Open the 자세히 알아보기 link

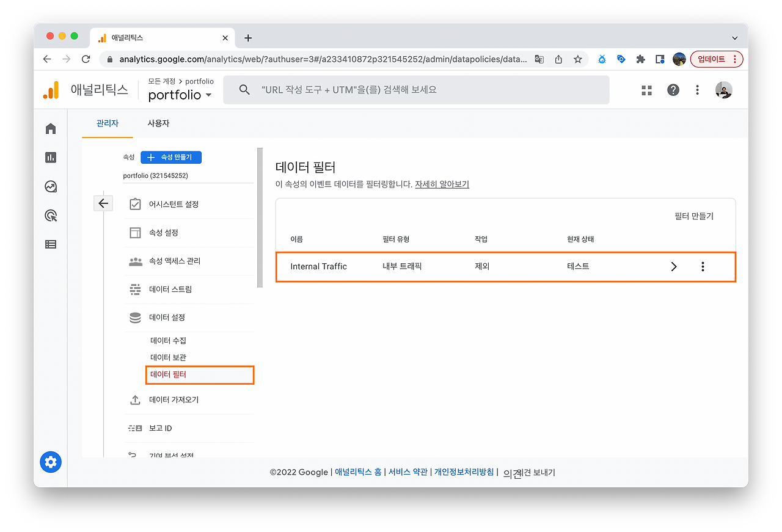[442, 184]
